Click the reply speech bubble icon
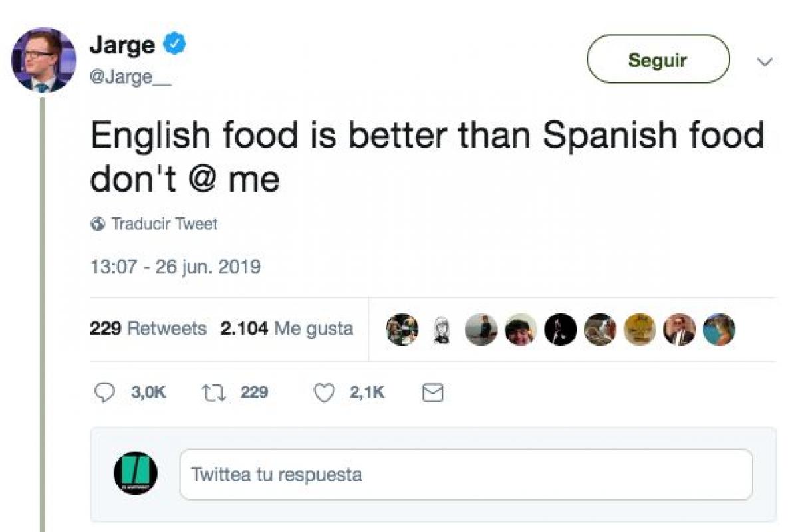This screenshot has height=532, width=798. tap(103, 393)
